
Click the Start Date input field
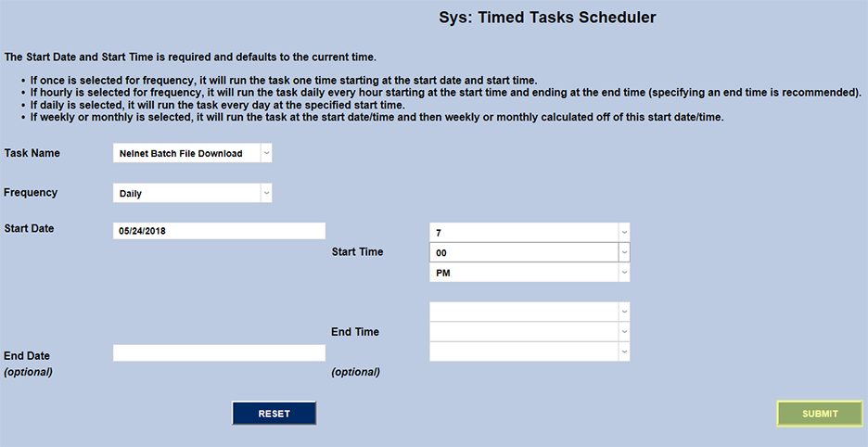(x=219, y=231)
